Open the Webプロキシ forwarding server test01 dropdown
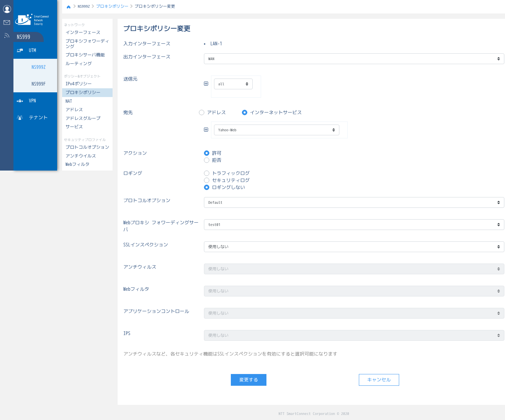The height and width of the screenshot is (420, 505). point(354,225)
